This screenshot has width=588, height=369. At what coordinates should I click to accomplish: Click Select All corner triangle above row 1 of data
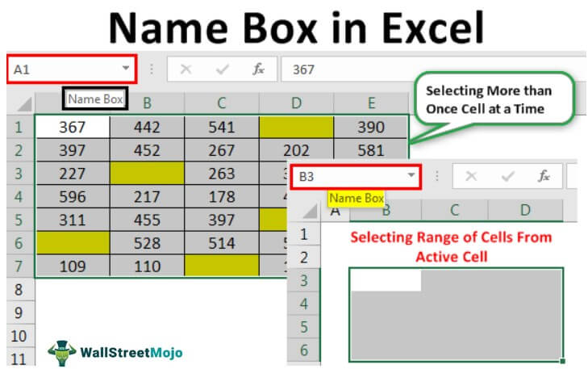23,103
